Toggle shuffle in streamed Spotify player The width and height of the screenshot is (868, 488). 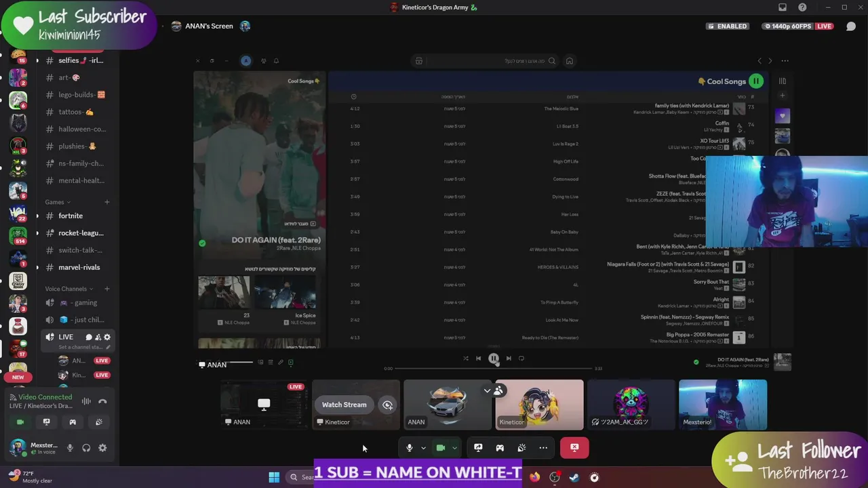(466, 359)
